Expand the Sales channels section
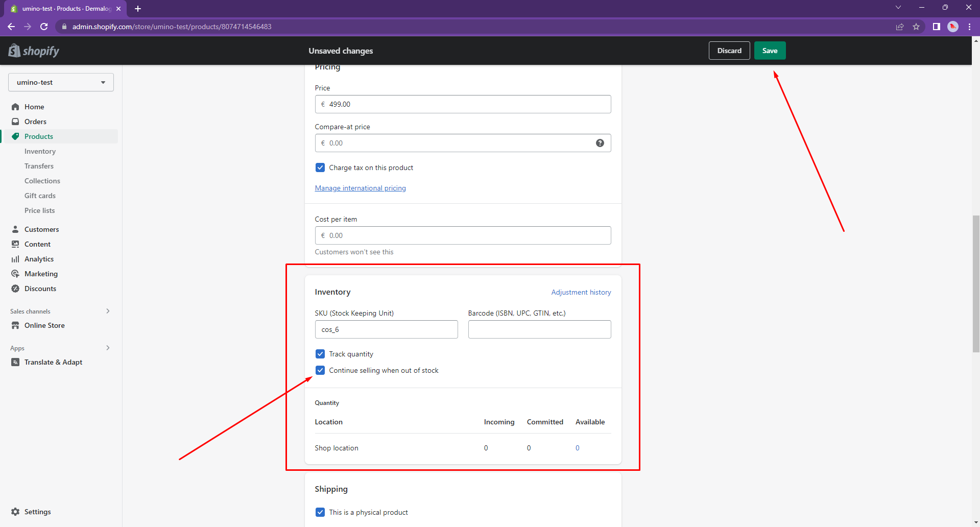The height and width of the screenshot is (527, 980). (x=108, y=311)
